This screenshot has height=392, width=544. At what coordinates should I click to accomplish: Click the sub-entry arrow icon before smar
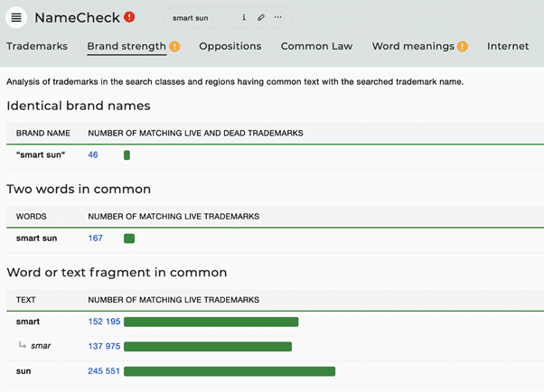point(23,346)
